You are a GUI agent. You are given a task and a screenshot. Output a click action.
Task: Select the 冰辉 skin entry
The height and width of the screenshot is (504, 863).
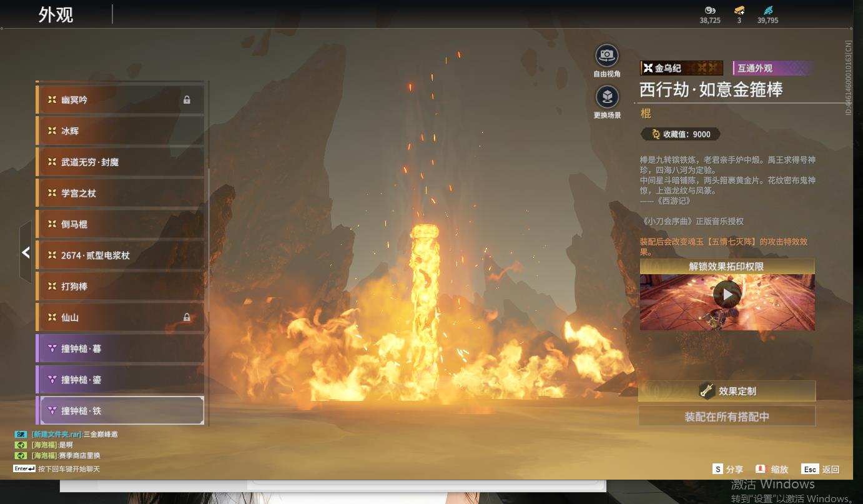point(120,131)
